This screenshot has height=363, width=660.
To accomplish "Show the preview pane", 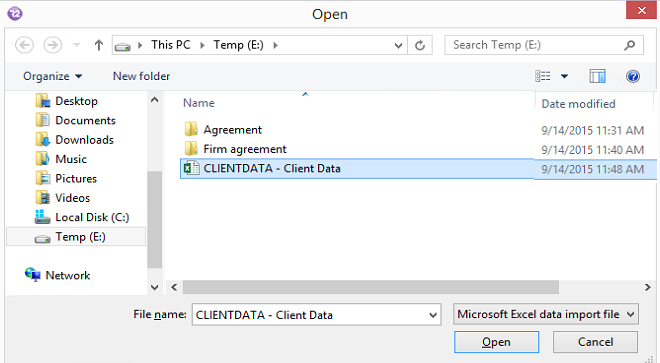I will pos(597,76).
